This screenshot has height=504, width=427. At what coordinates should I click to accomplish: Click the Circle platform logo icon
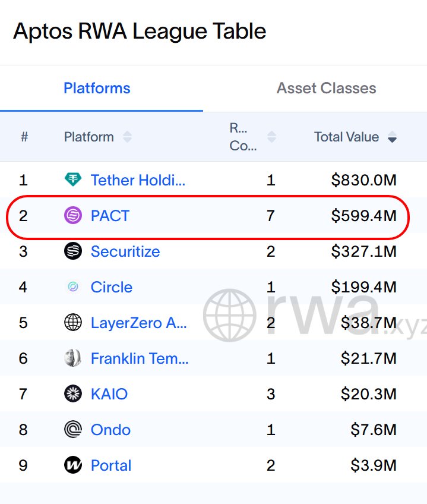point(72,287)
